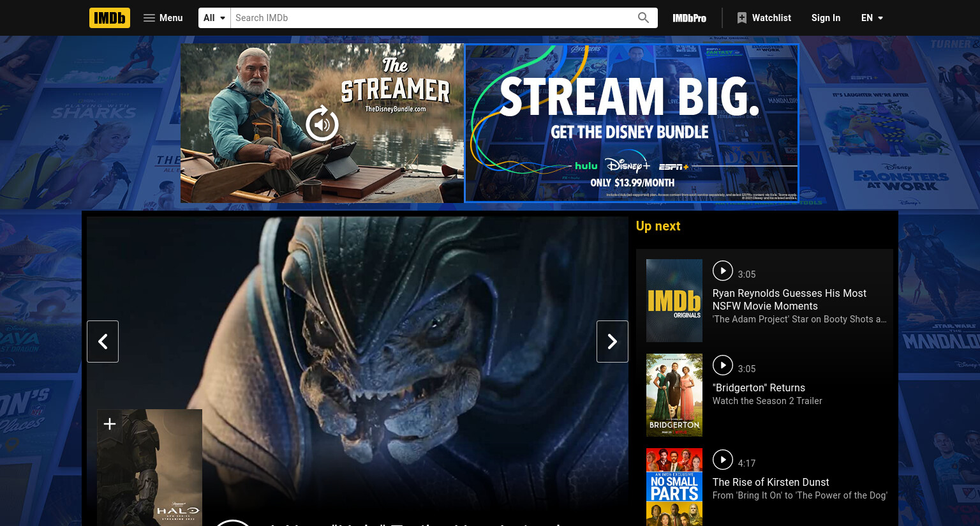Open the Stream Big Disney Bundle ad

pos(632,123)
